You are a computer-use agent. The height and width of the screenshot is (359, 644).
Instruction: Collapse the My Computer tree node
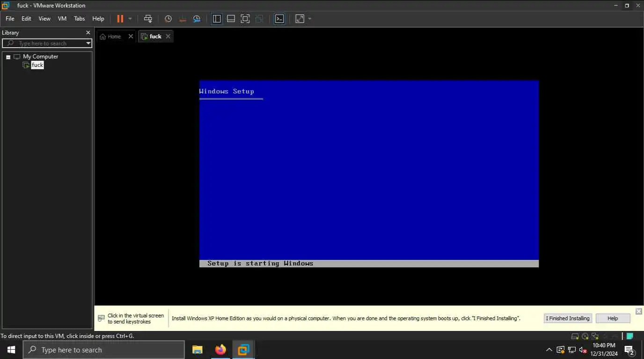[x=8, y=57]
